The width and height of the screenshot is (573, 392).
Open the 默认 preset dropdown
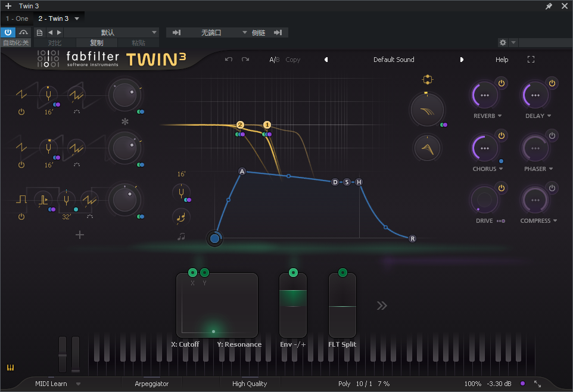(111, 32)
